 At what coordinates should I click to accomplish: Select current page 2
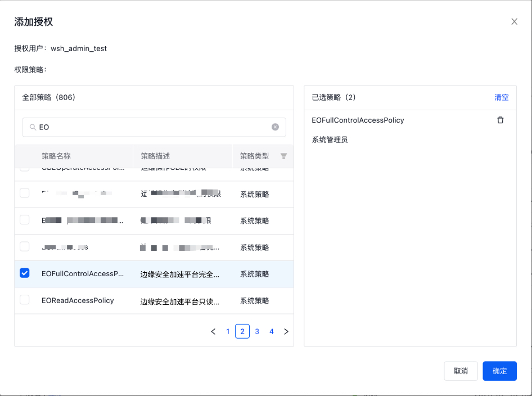(x=242, y=331)
